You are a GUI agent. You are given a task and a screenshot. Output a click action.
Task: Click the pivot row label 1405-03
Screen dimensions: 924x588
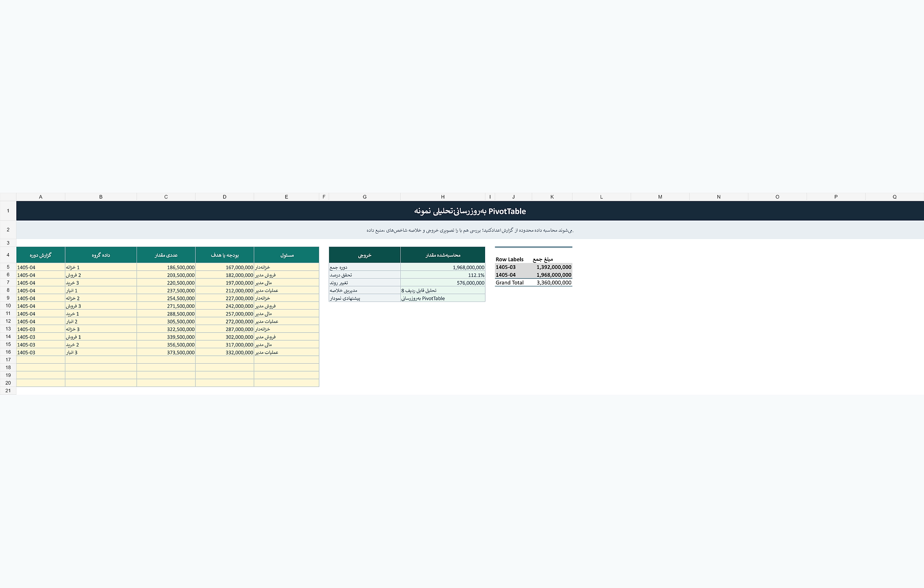pyautogui.click(x=513, y=267)
